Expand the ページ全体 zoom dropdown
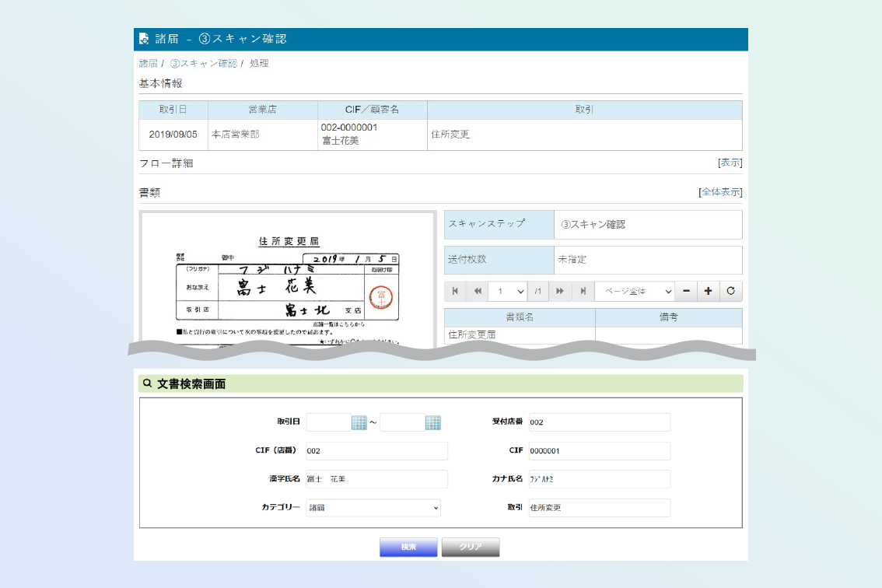Viewport: 882px width, 588px height. tap(634, 292)
